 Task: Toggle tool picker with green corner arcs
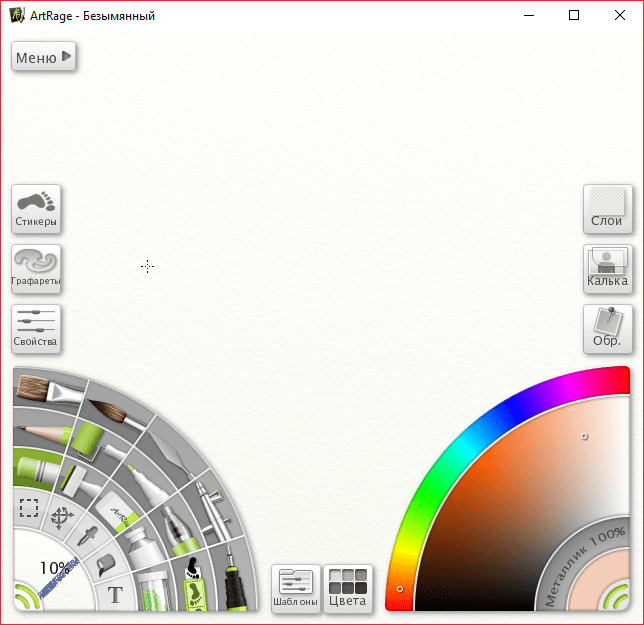25,597
